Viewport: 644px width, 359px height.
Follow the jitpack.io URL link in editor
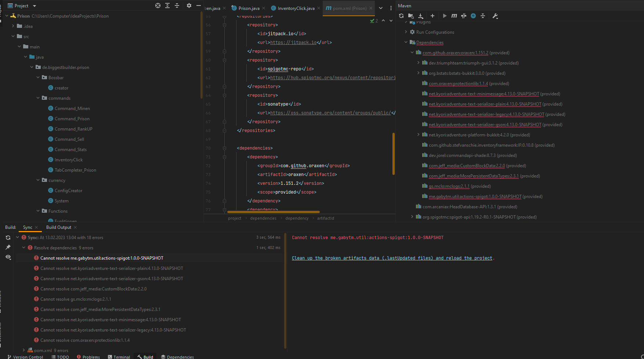pos(293,43)
